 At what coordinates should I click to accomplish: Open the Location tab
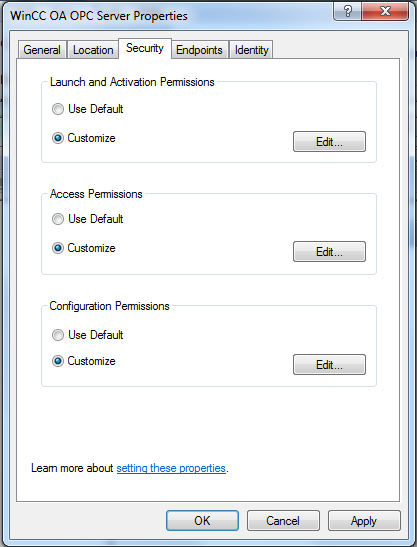93,50
